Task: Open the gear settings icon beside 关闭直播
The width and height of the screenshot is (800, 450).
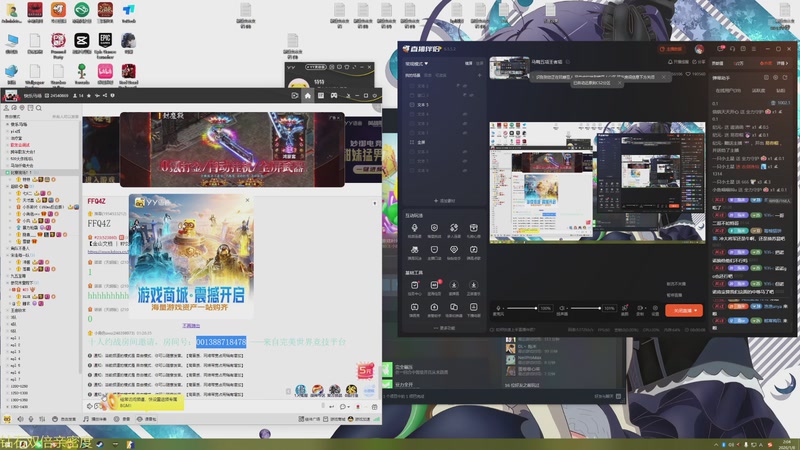Action: click(656, 308)
